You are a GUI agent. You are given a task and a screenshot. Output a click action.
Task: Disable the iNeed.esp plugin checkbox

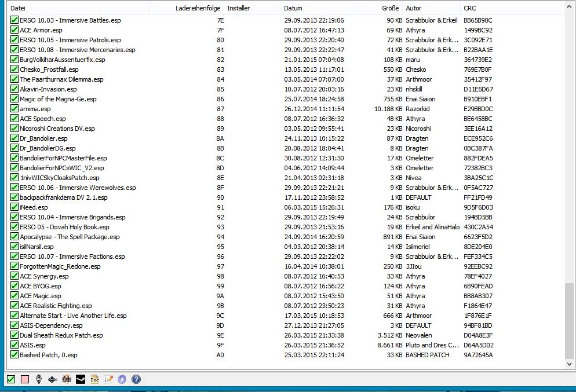[14, 207]
